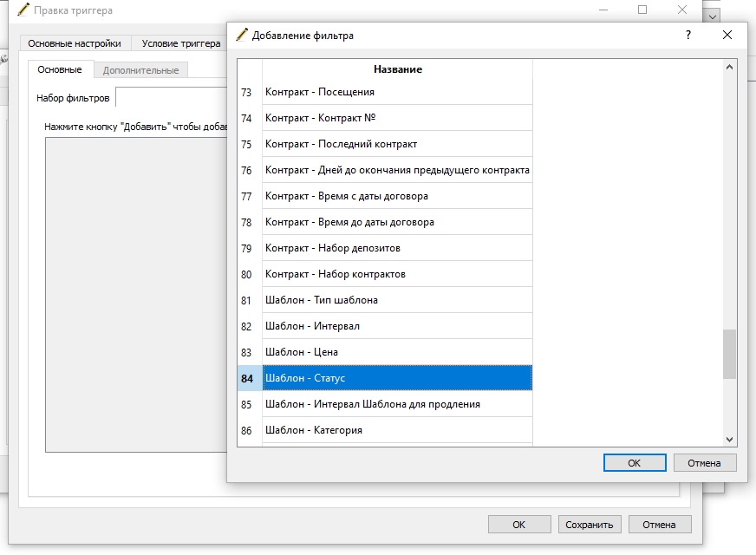Click dropdown arrow behind the trigger window

tap(712, 16)
